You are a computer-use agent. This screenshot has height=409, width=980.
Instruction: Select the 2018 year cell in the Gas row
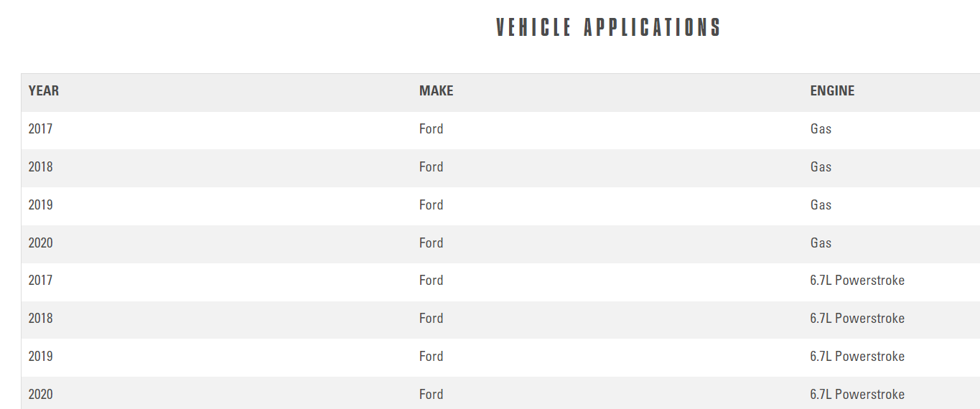[x=40, y=167]
